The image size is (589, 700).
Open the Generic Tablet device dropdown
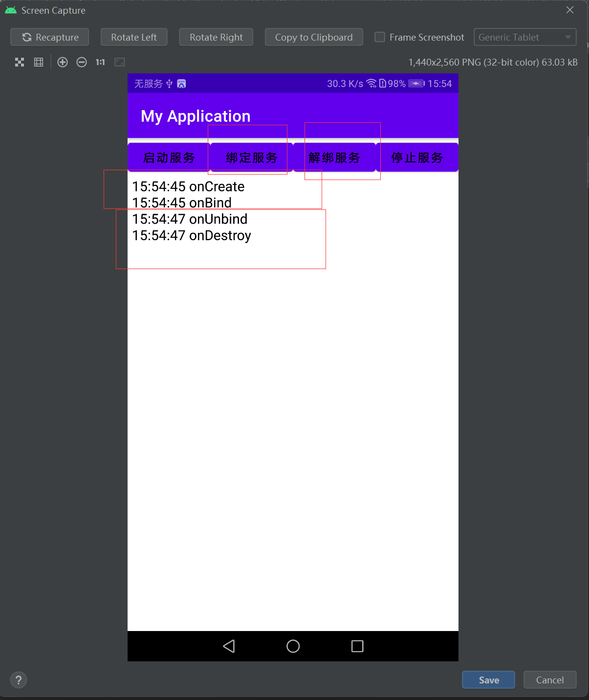(x=525, y=37)
